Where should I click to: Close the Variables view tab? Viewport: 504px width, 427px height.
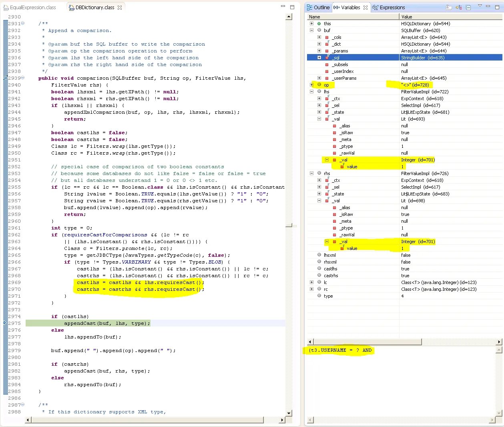(x=365, y=8)
